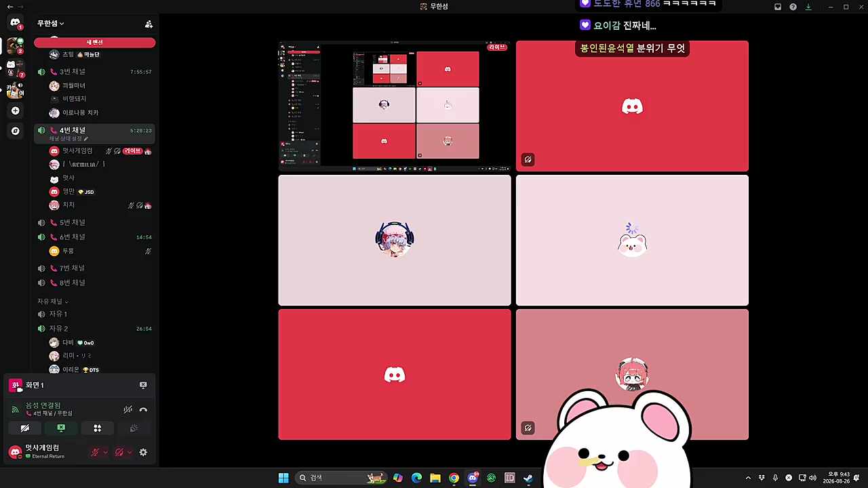Collapse the 자유 채널 category

(x=53, y=301)
